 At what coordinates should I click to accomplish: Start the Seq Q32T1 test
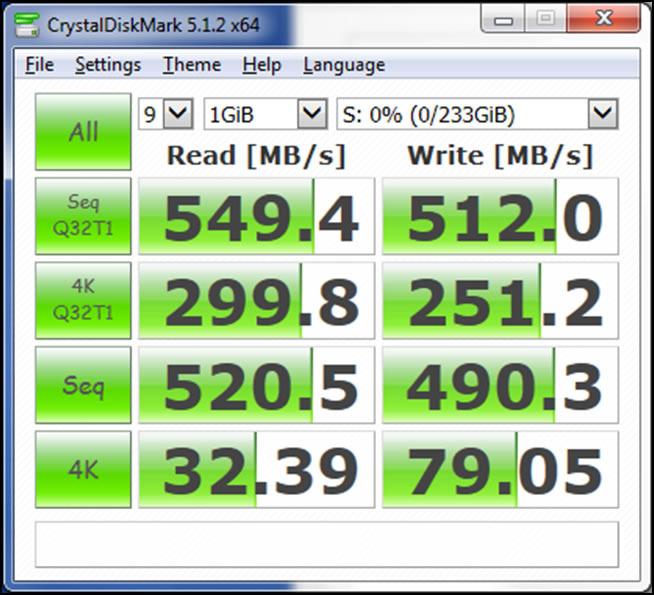tap(83, 216)
